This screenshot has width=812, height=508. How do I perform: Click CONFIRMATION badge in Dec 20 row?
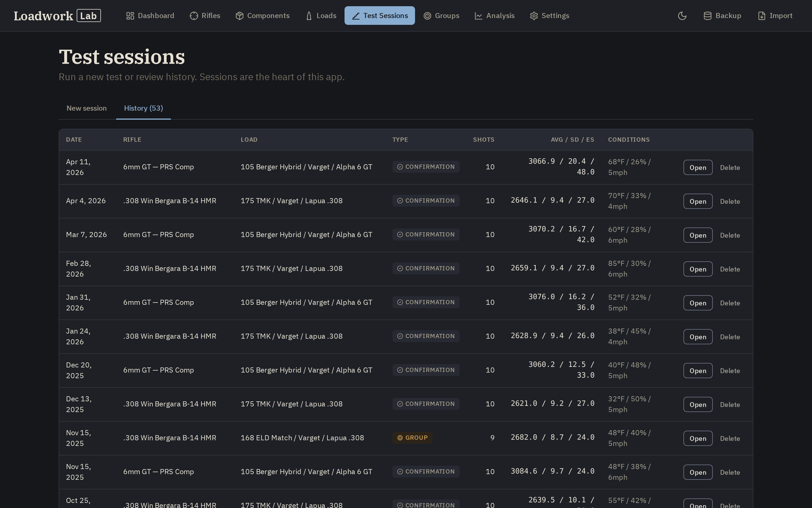(426, 370)
